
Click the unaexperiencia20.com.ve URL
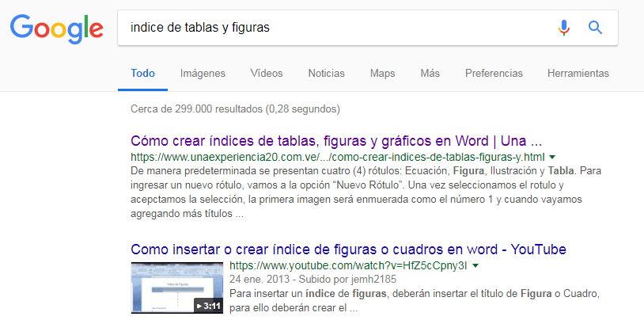(338, 157)
